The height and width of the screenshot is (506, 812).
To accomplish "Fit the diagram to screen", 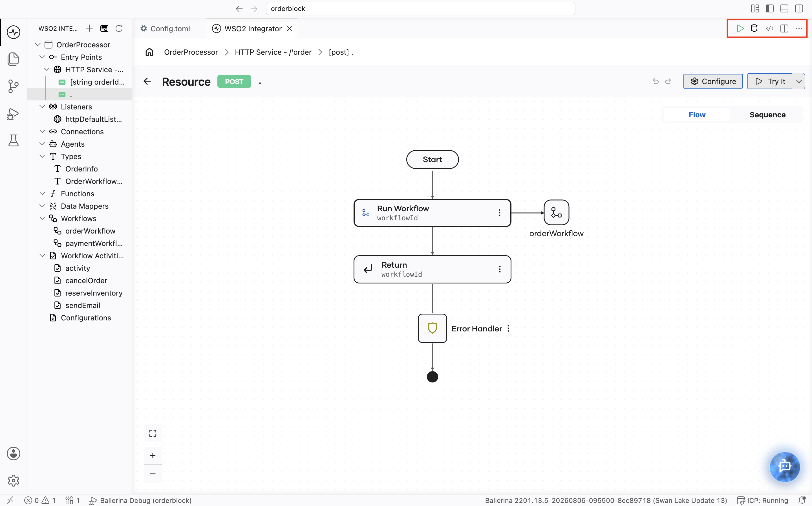I will (153, 434).
